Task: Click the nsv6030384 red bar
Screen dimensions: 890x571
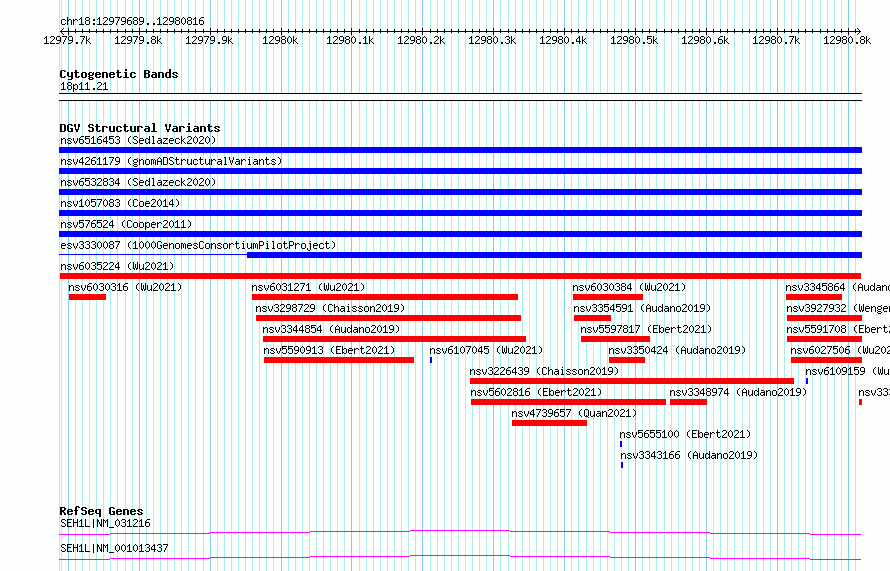Action: point(608,297)
